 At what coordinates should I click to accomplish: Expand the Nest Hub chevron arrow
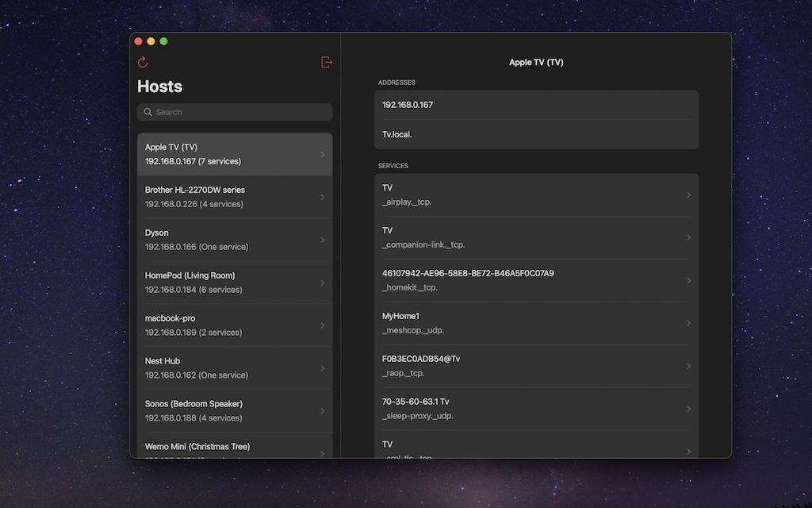[322, 368]
